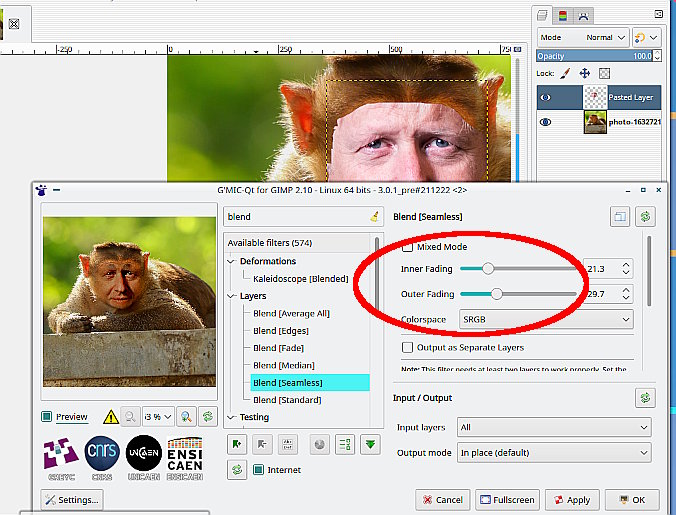Switch to the Channels tab
Viewport: 676px width, 515px height.
[564, 15]
